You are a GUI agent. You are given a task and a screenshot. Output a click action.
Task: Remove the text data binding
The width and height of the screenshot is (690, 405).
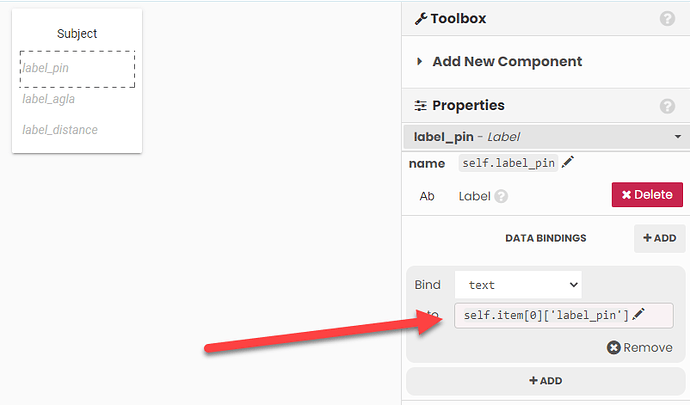[639, 348]
